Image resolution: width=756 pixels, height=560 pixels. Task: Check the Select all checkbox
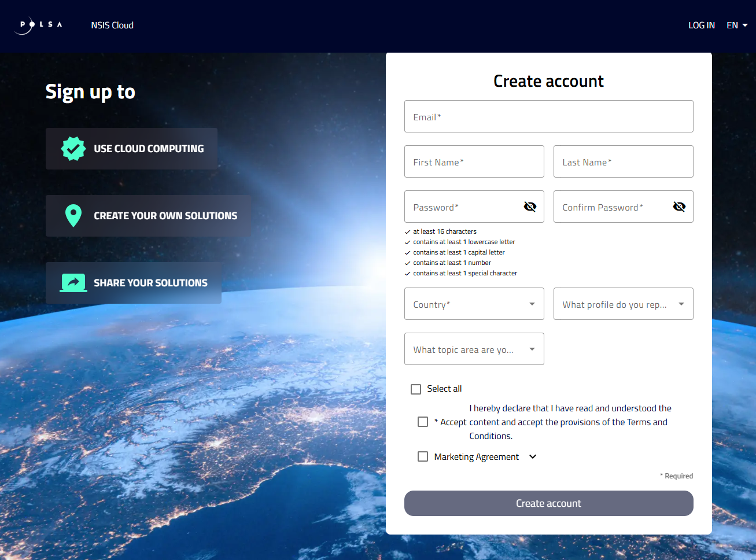416,389
